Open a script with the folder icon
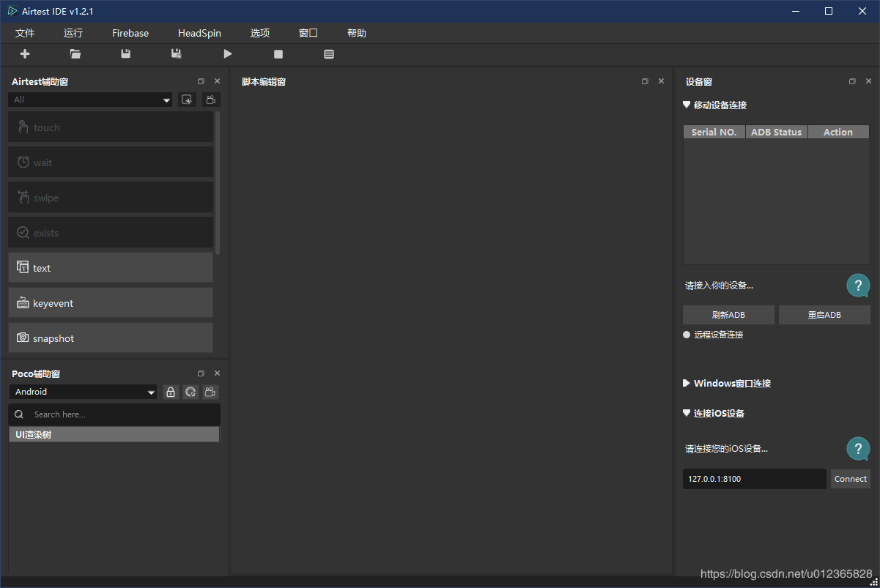 [x=75, y=54]
